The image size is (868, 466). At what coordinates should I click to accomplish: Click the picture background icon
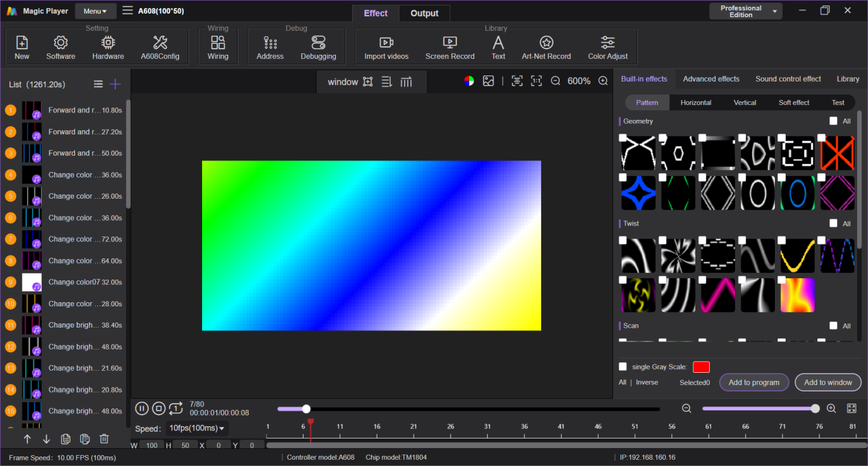click(x=488, y=81)
